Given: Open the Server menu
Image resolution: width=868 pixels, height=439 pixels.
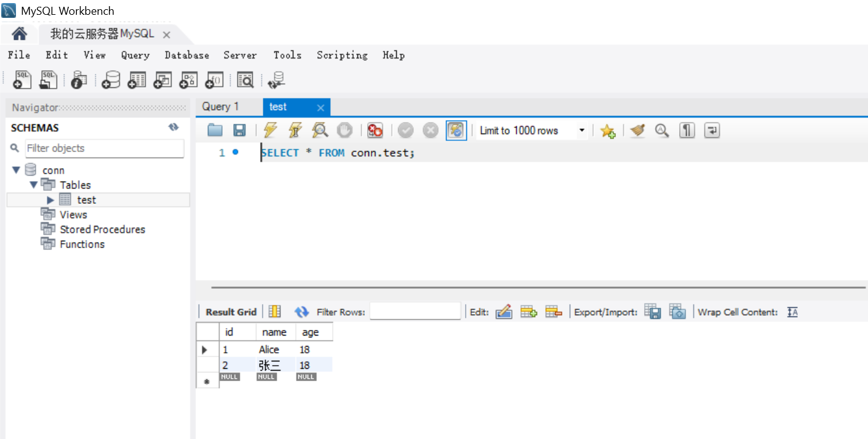Looking at the screenshot, I should 240,55.
